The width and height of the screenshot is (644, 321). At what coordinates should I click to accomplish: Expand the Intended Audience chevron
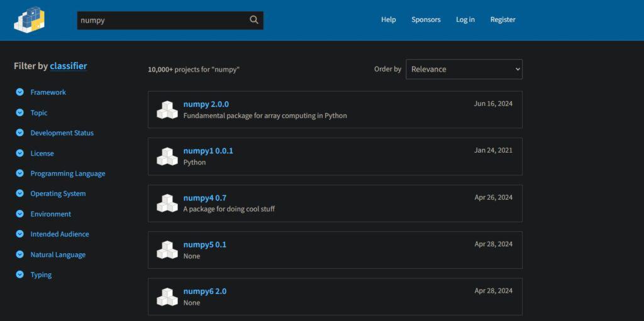coord(19,234)
